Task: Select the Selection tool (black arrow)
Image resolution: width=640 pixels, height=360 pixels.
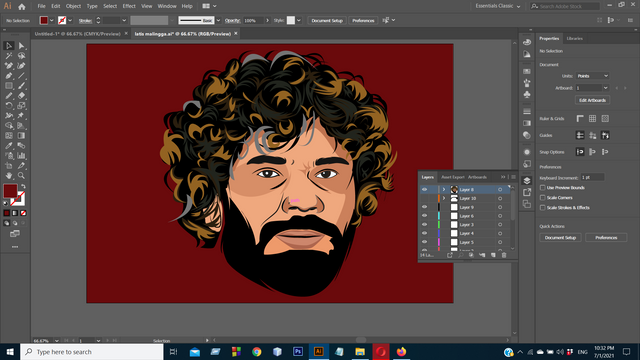Action: 9,46
